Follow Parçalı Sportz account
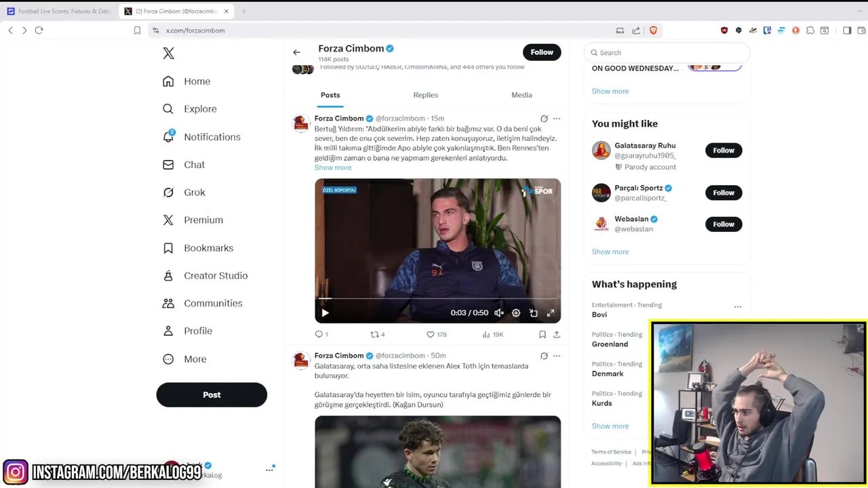 point(724,192)
